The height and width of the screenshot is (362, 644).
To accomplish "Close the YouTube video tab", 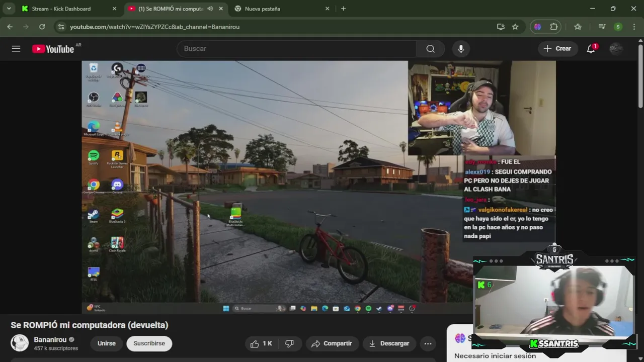I will (221, 9).
